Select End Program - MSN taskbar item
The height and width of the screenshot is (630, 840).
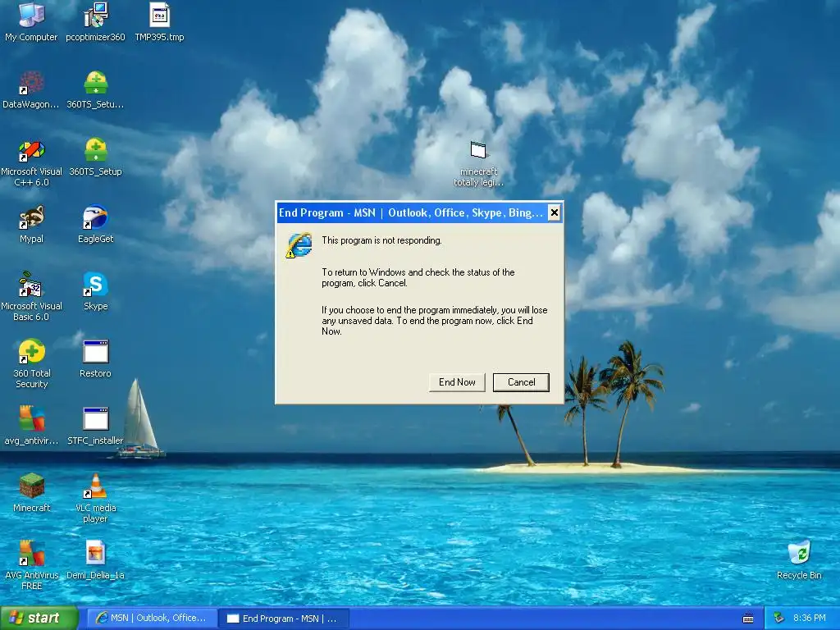pos(284,619)
